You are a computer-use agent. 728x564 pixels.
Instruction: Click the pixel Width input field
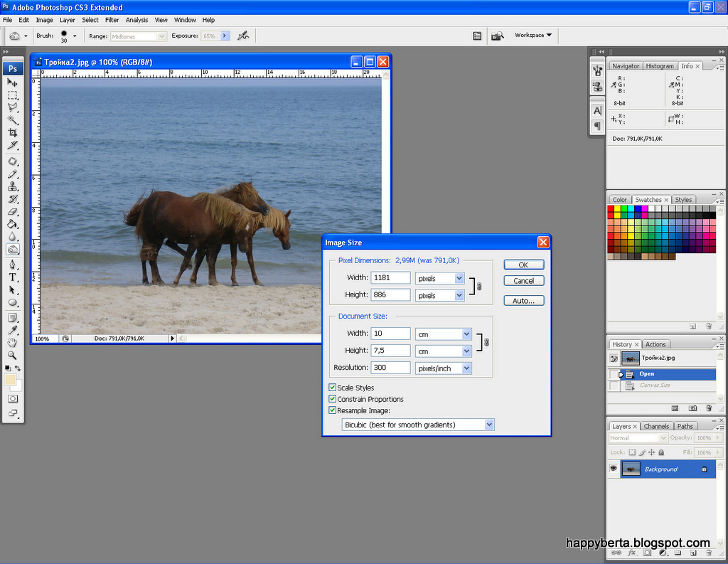point(390,278)
